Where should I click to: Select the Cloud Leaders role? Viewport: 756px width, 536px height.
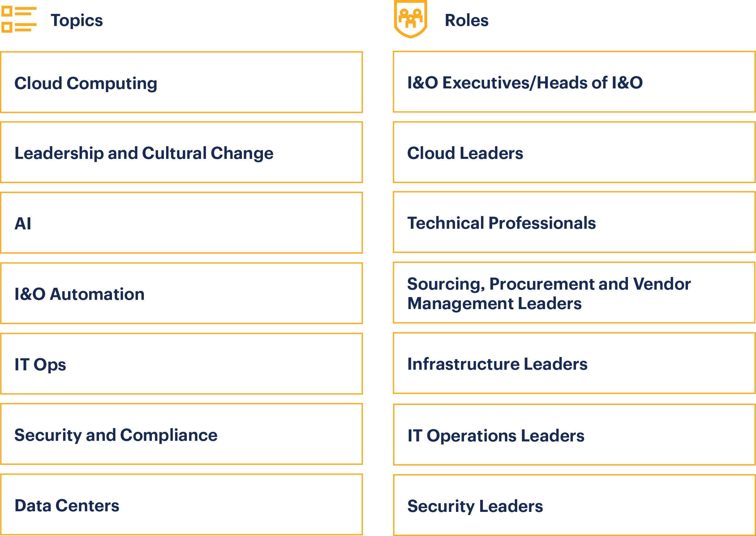pos(574,152)
